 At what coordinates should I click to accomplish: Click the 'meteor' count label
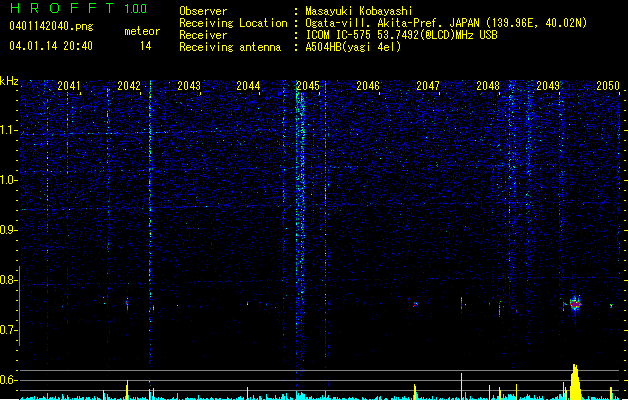pyautogui.click(x=142, y=31)
